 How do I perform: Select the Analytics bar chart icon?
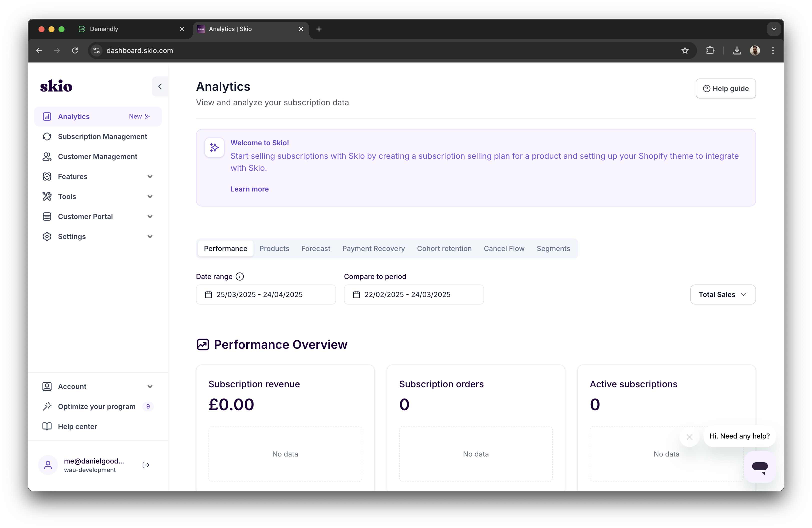pos(47,116)
